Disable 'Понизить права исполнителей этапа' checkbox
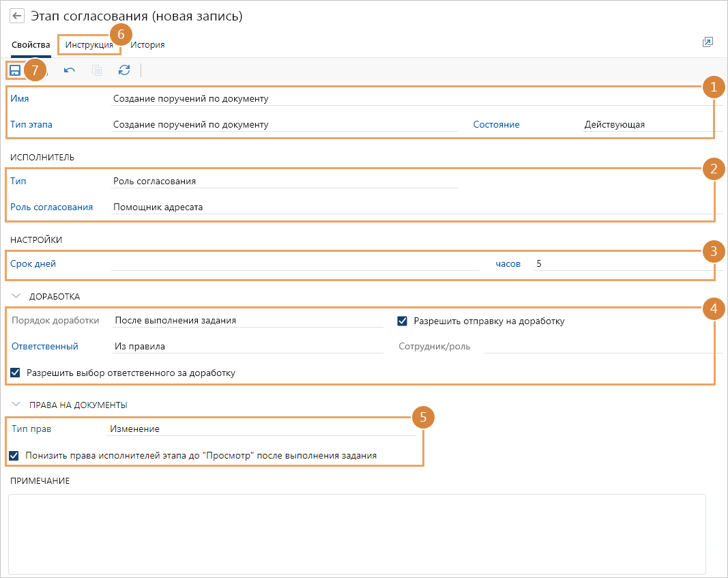Screen dimensions: 728x578 pyautogui.click(x=14, y=455)
